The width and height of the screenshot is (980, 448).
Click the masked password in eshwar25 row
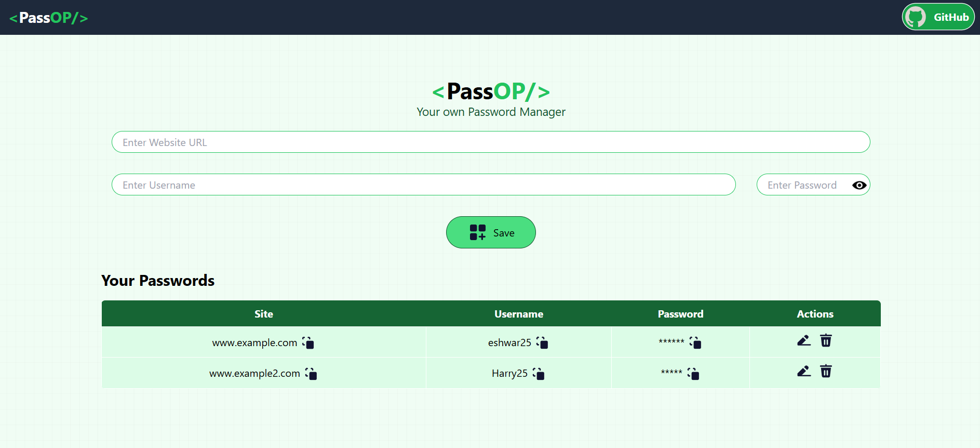point(672,341)
